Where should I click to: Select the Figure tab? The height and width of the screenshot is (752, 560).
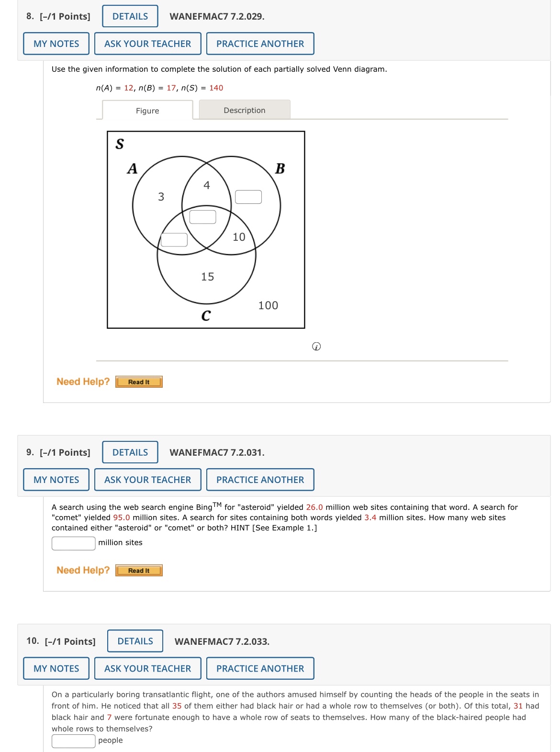click(x=147, y=111)
